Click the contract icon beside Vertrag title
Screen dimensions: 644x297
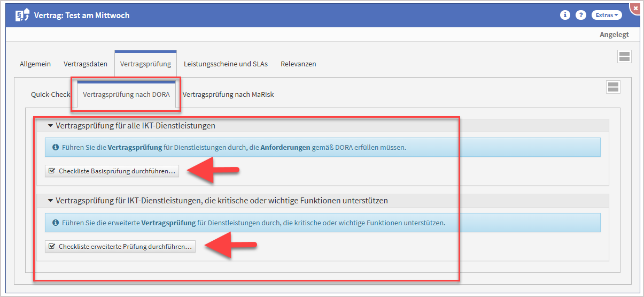coord(22,15)
